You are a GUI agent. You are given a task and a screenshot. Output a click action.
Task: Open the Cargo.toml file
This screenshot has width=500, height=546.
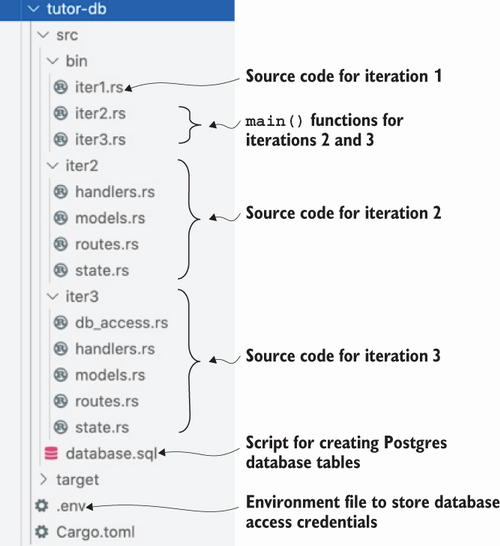pyautogui.click(x=95, y=532)
